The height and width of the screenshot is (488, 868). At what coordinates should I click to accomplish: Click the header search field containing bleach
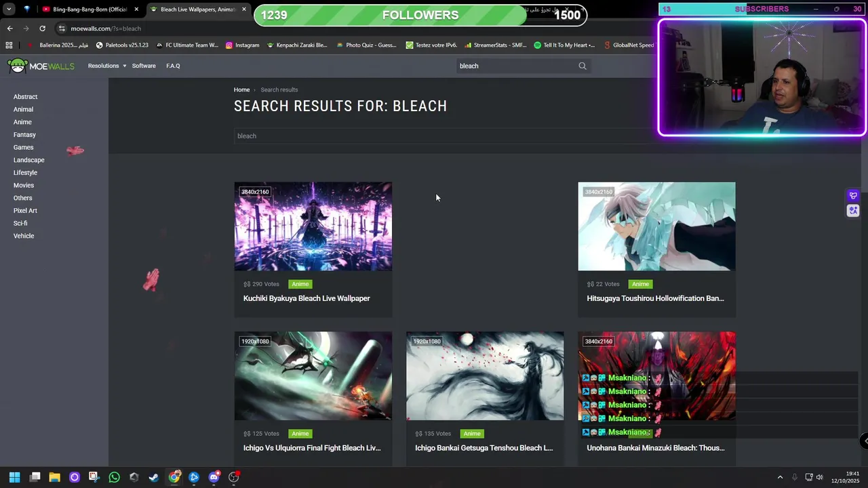pyautogui.click(x=515, y=66)
